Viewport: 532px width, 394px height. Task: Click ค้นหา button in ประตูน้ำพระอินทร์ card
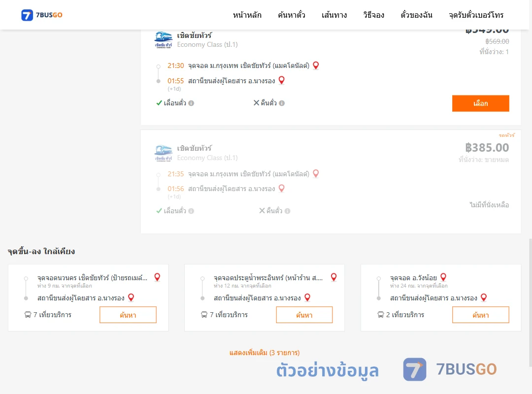[304, 315]
